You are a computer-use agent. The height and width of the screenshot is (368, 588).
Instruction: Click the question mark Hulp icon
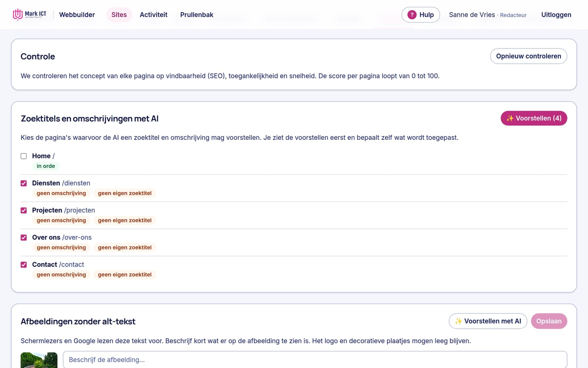tap(412, 15)
